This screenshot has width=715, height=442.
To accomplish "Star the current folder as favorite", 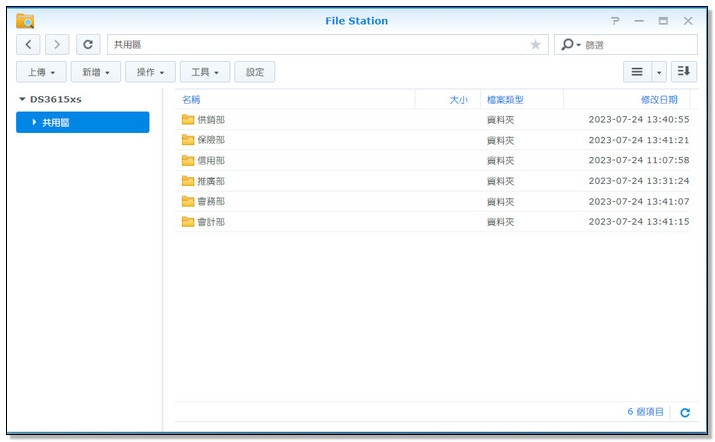I will point(535,45).
